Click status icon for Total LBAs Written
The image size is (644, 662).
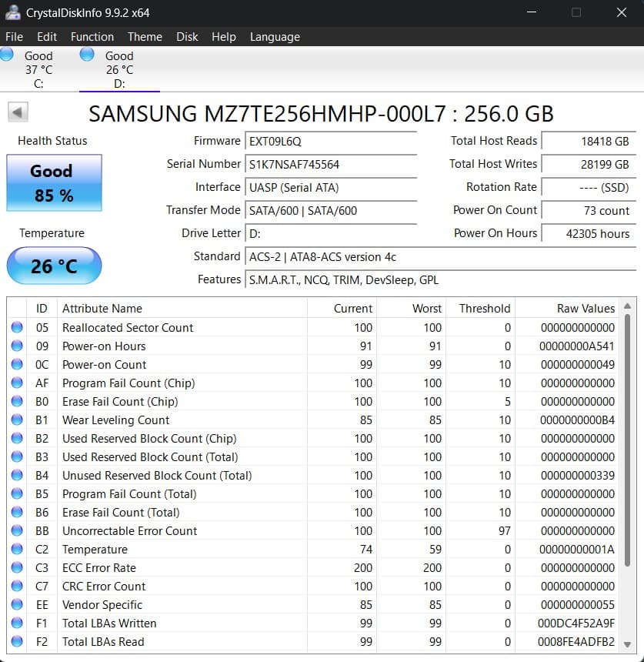(x=17, y=623)
